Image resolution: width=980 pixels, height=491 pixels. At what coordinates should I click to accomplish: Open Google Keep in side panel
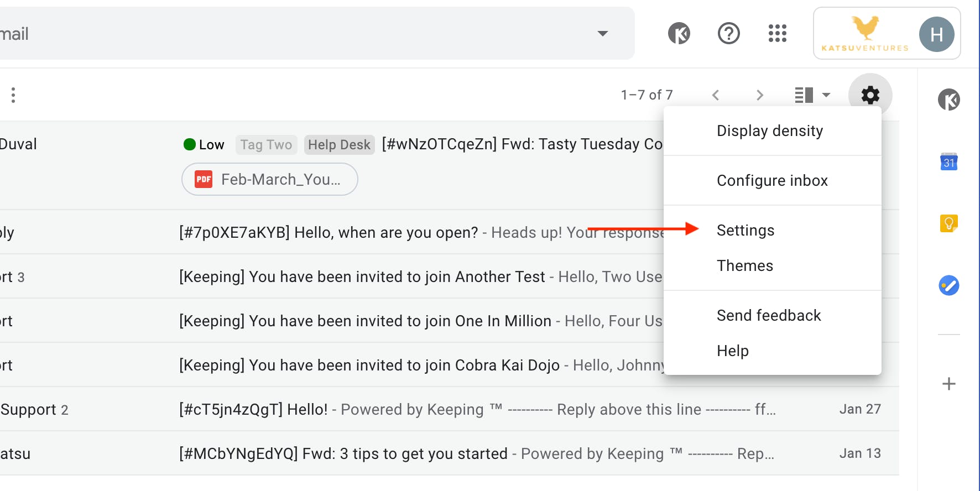pos(948,223)
